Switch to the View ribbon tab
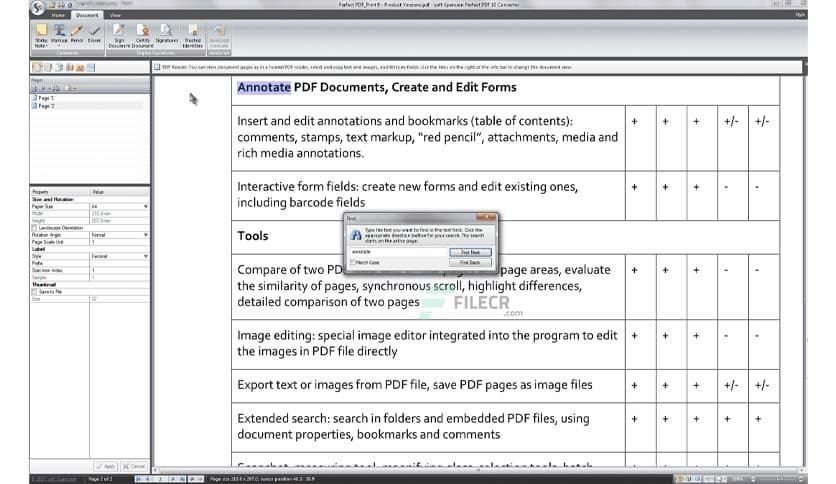Viewport: 836px width, 484px height. tap(115, 15)
